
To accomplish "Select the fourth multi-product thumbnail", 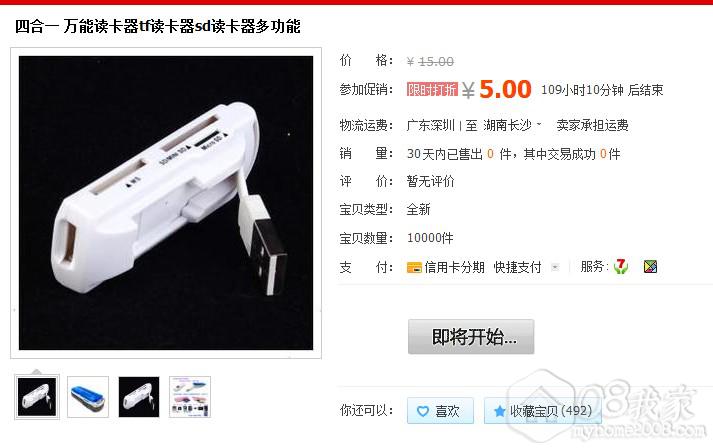I will [190, 397].
